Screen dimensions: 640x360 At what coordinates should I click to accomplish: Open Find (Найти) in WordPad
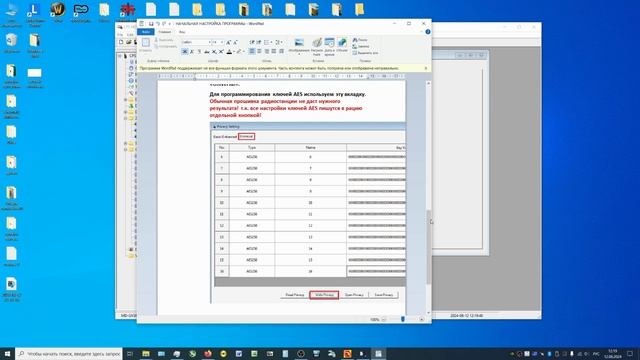tap(360, 40)
